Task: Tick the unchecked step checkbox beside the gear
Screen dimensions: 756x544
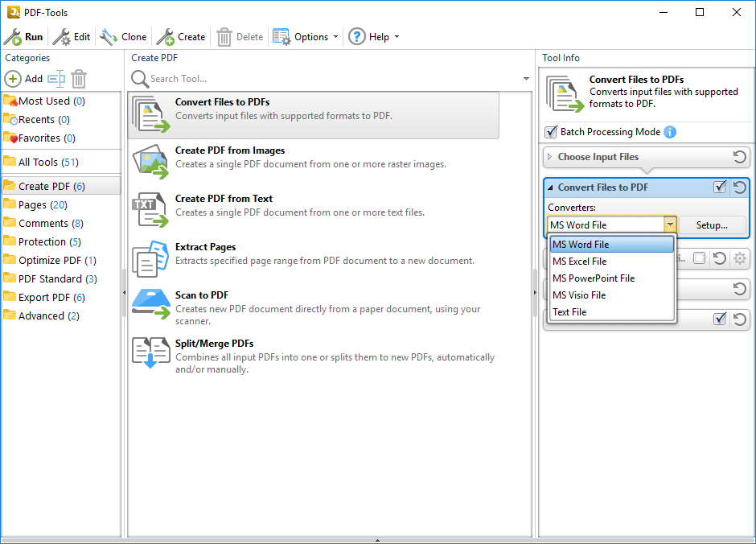Action: tap(700, 258)
